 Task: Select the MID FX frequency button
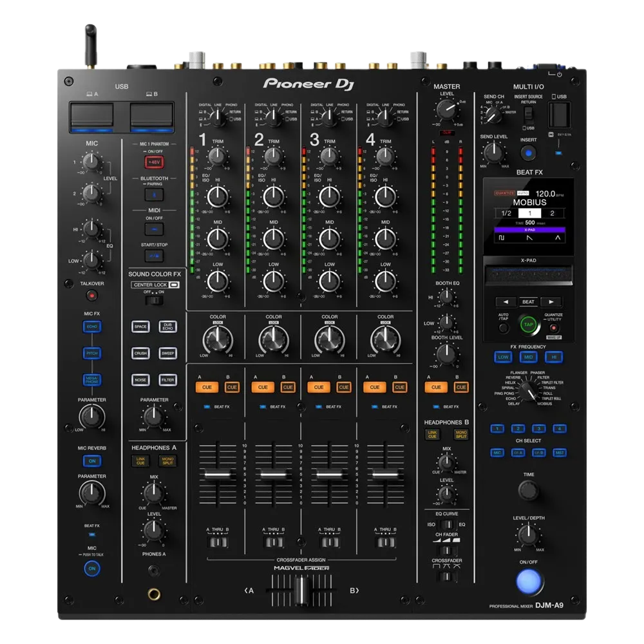click(x=528, y=357)
